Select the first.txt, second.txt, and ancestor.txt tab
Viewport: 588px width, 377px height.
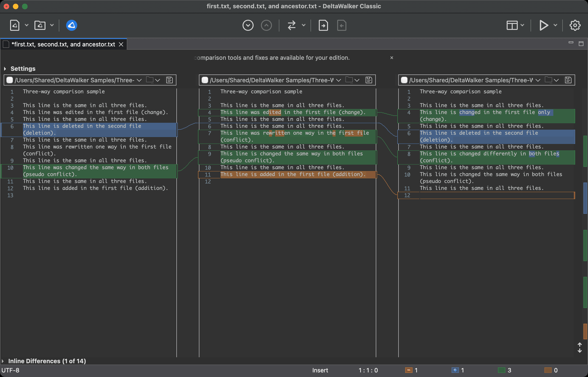[63, 44]
